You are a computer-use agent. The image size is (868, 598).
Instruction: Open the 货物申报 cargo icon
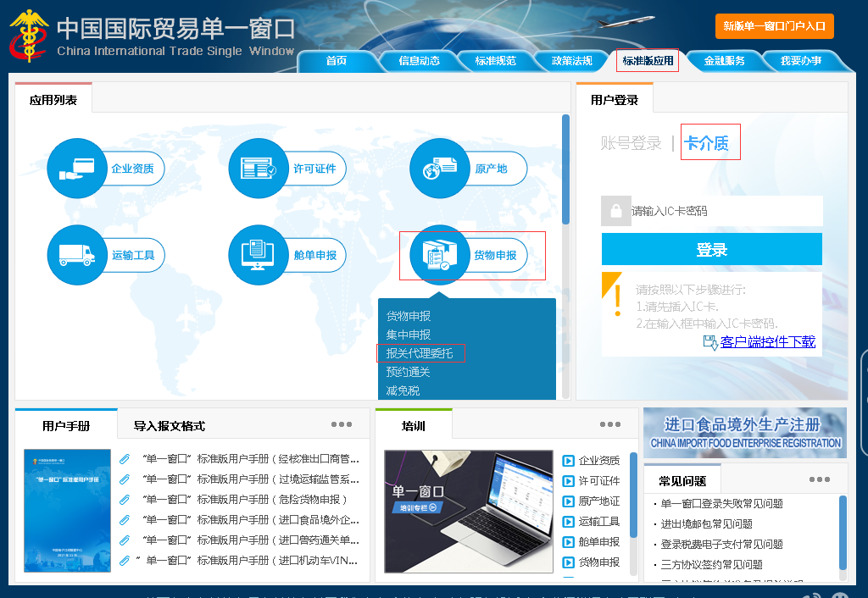coord(440,255)
